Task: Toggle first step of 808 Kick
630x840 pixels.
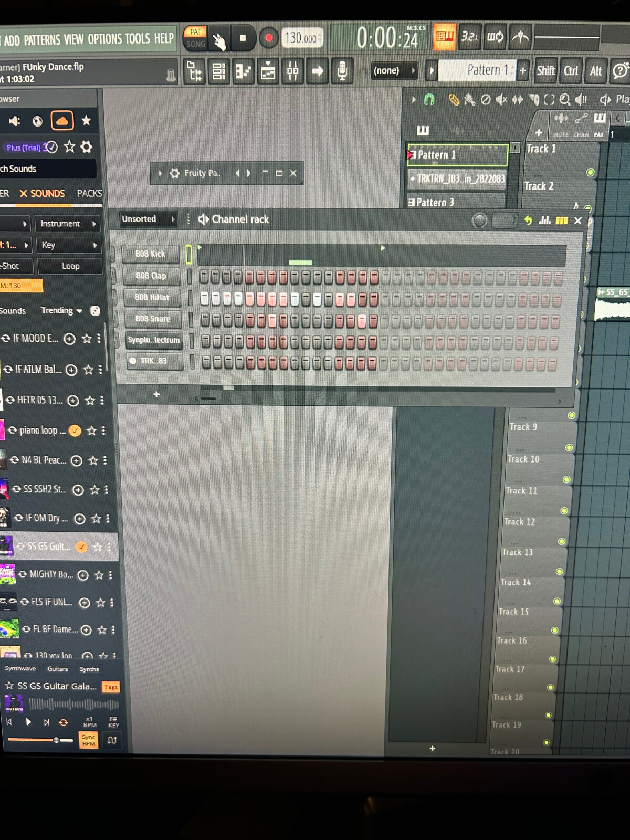Action: pyautogui.click(x=204, y=277)
